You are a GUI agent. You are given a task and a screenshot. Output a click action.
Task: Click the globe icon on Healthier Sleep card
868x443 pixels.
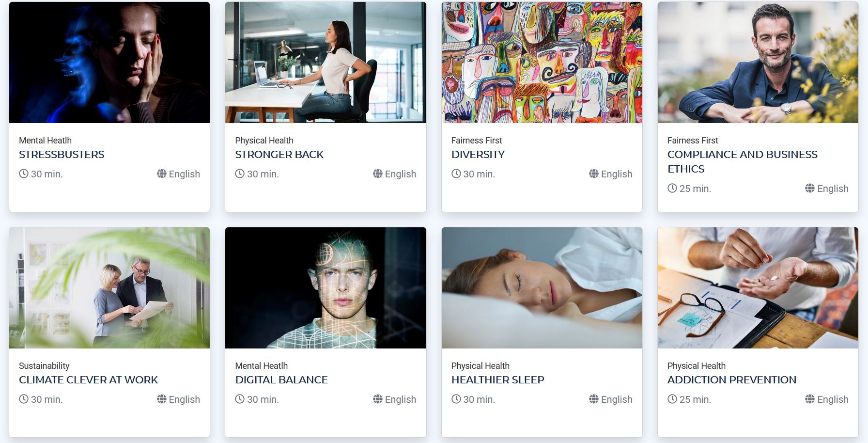[594, 399]
